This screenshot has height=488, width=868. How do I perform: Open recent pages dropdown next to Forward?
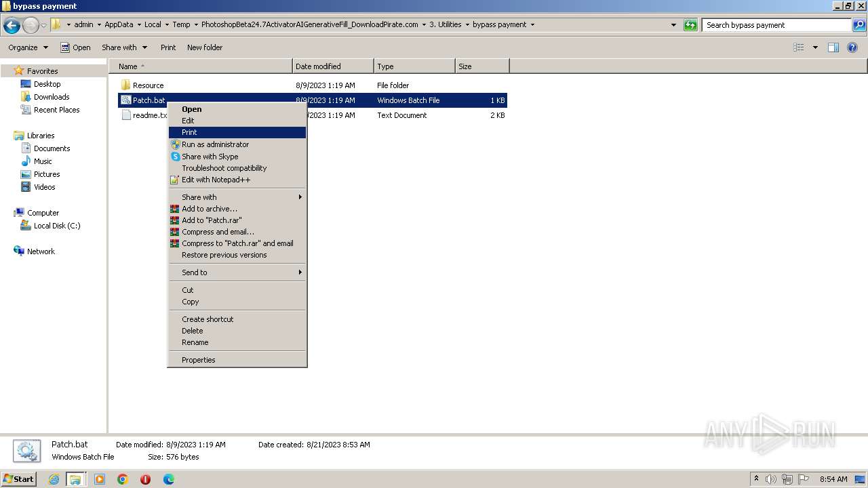(44, 26)
